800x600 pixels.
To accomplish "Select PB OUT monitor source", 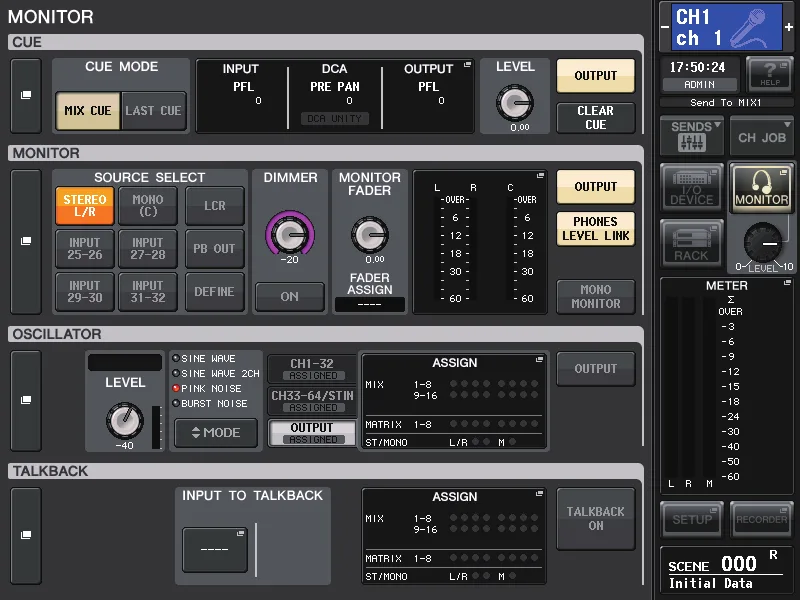I will click(x=215, y=248).
